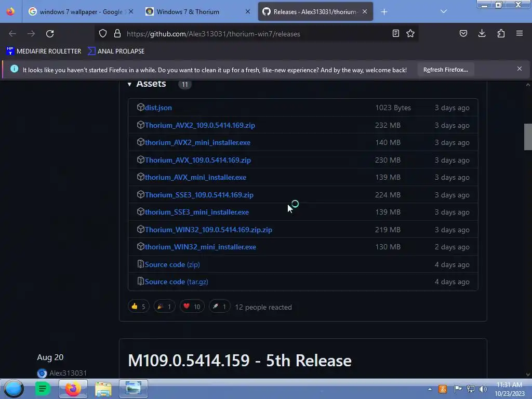Click the network tray icon
The height and width of the screenshot is (399, 532).
(471, 389)
